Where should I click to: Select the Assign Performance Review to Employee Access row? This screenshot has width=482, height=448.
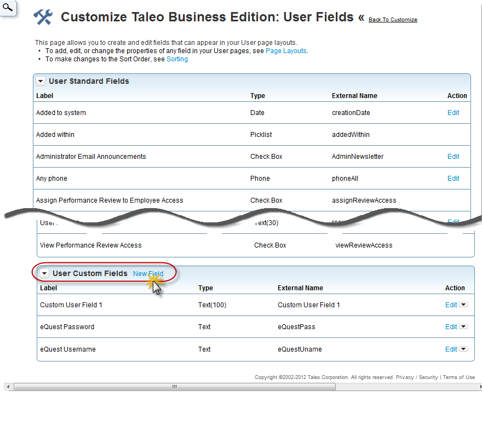(x=252, y=200)
